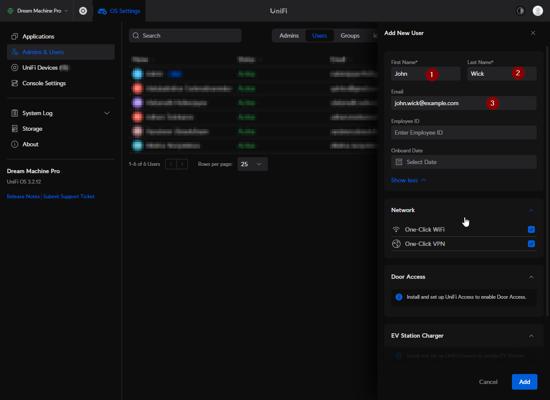Click the Door Access info icon

click(399, 297)
